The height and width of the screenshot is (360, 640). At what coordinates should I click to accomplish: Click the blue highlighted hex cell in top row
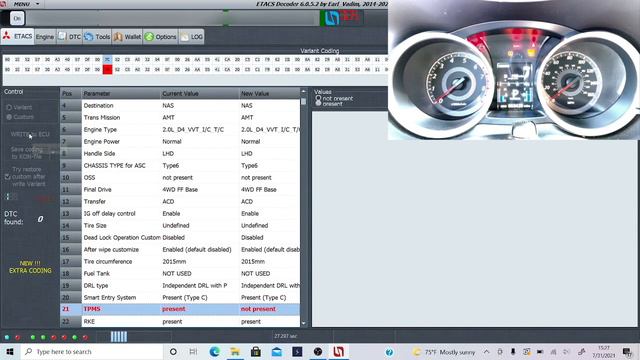pos(107,60)
